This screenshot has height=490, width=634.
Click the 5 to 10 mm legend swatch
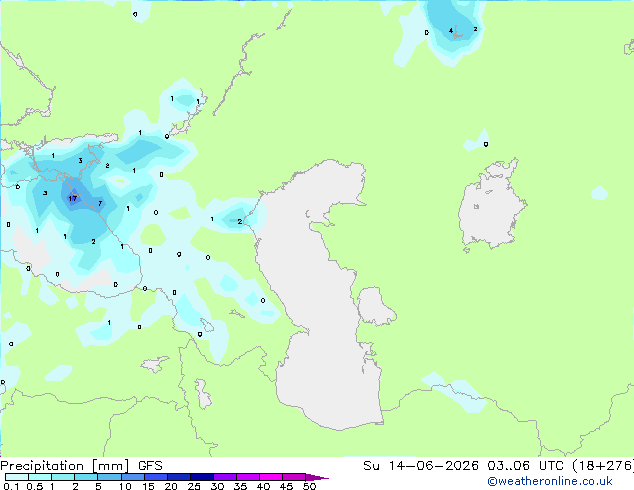coord(109,477)
